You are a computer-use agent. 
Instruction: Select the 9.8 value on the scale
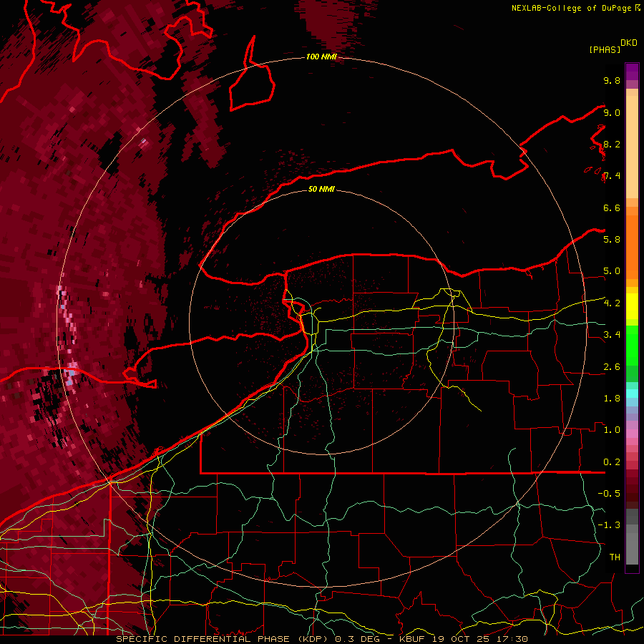pyautogui.click(x=612, y=80)
